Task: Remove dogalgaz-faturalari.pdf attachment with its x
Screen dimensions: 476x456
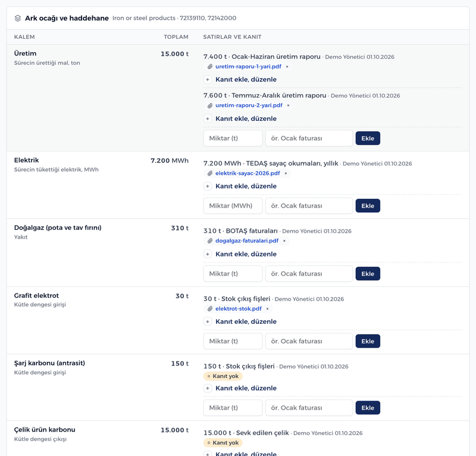Action: point(284,241)
